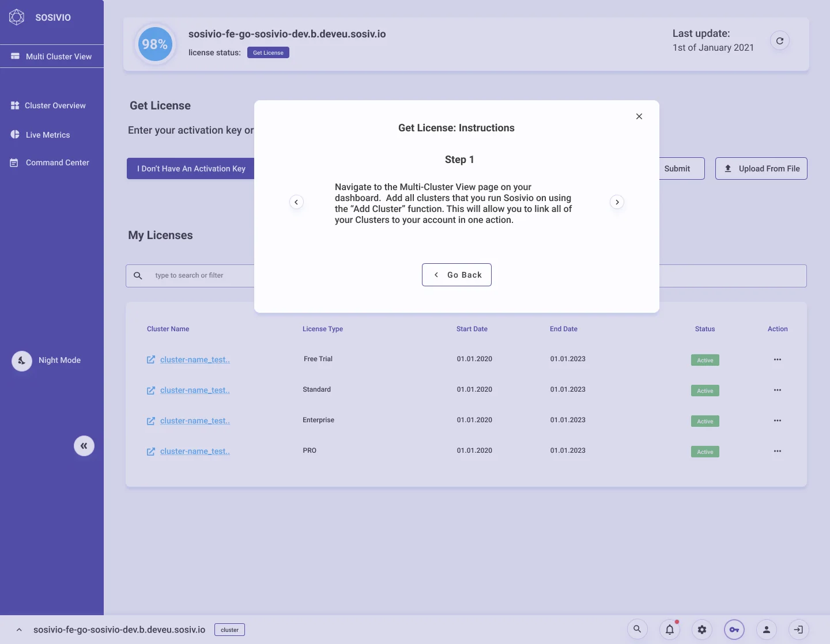Refresh the last update timestamp
This screenshot has height=644, width=830.
[x=780, y=41]
